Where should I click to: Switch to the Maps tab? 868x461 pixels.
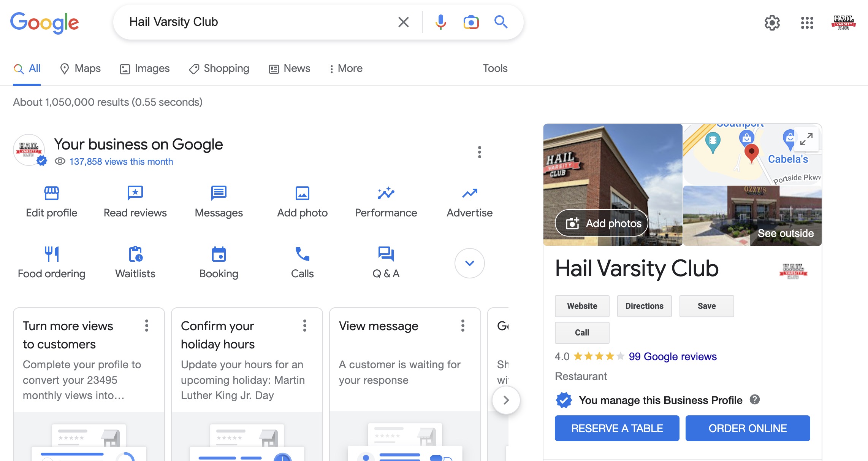point(80,68)
